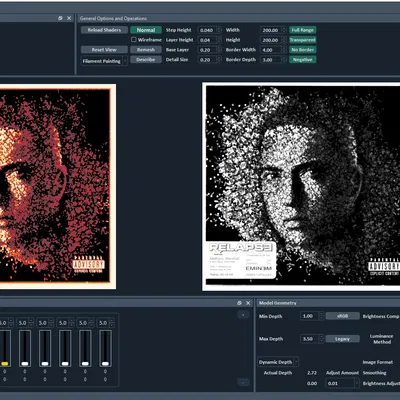Focus the Min Depth value field
The image size is (400, 400).
[310, 316]
